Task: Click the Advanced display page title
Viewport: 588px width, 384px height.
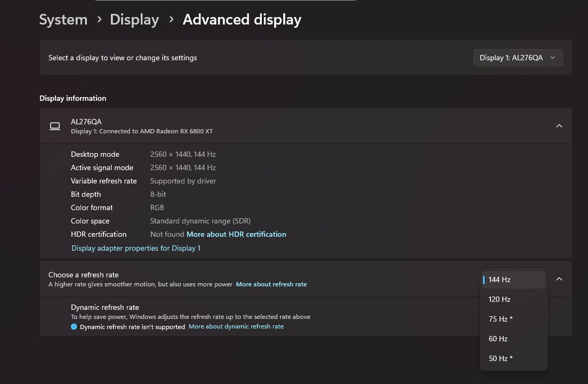Action: pyautogui.click(x=242, y=20)
